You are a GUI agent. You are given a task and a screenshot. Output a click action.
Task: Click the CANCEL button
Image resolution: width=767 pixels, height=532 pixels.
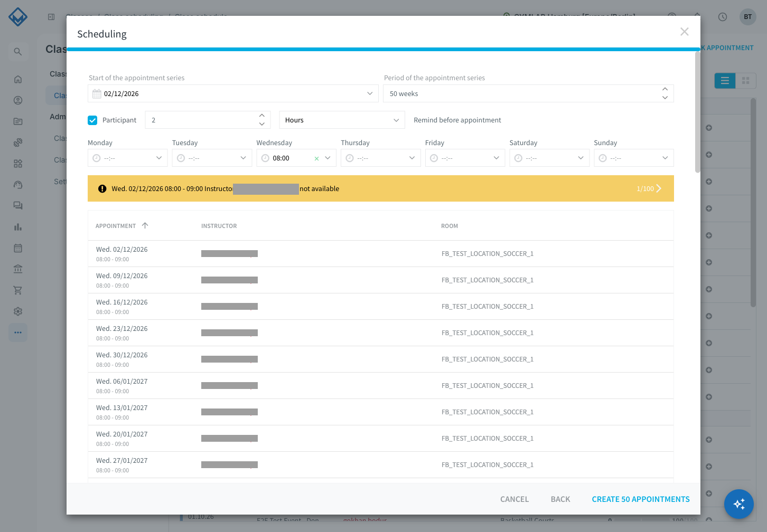[515, 499]
